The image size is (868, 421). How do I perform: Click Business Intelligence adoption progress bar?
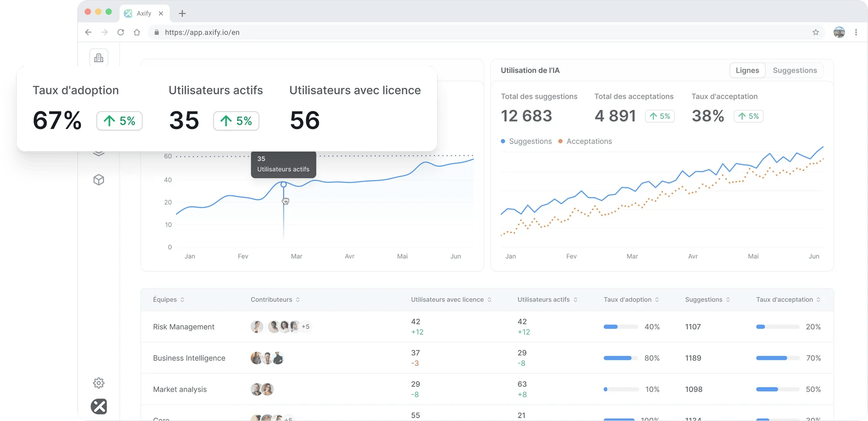tap(621, 358)
